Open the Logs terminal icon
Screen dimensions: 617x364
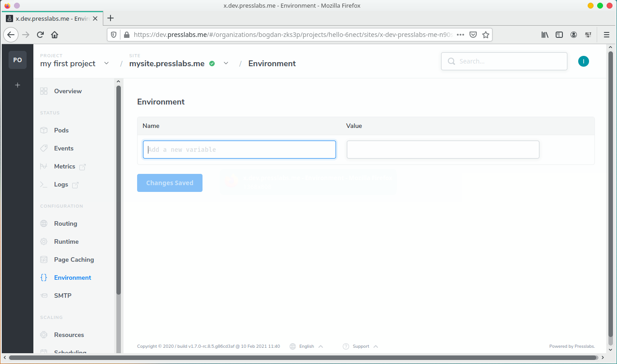(44, 184)
